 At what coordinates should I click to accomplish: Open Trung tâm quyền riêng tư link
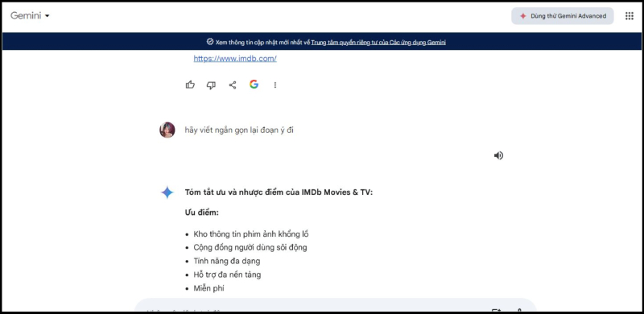click(x=378, y=43)
